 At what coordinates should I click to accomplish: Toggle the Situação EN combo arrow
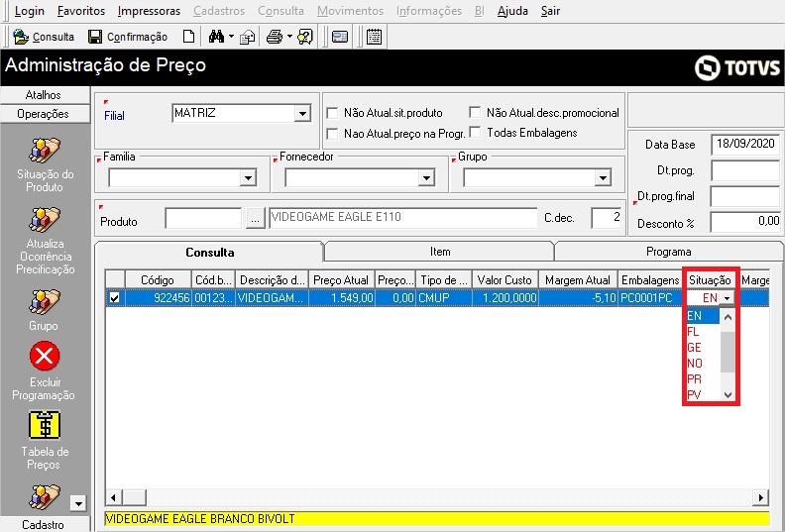pos(728,298)
